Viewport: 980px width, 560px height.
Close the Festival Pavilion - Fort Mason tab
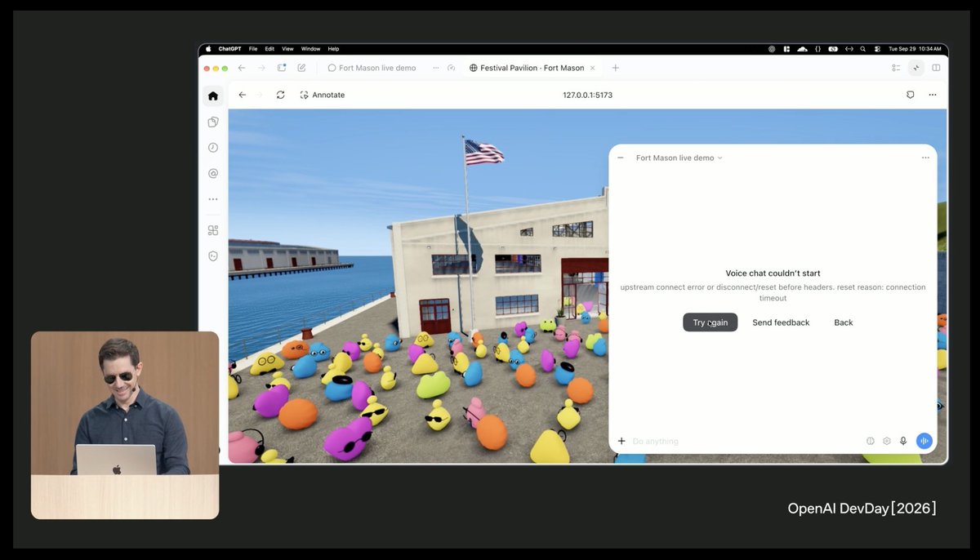(x=592, y=68)
